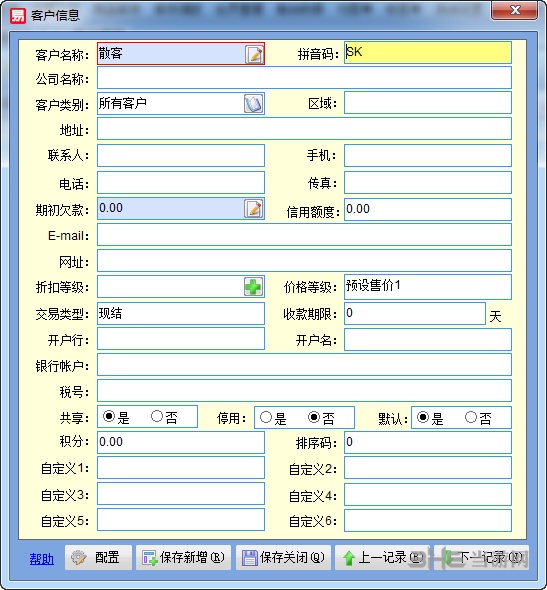Click the 传真 field
The image size is (547, 590).
(x=428, y=182)
